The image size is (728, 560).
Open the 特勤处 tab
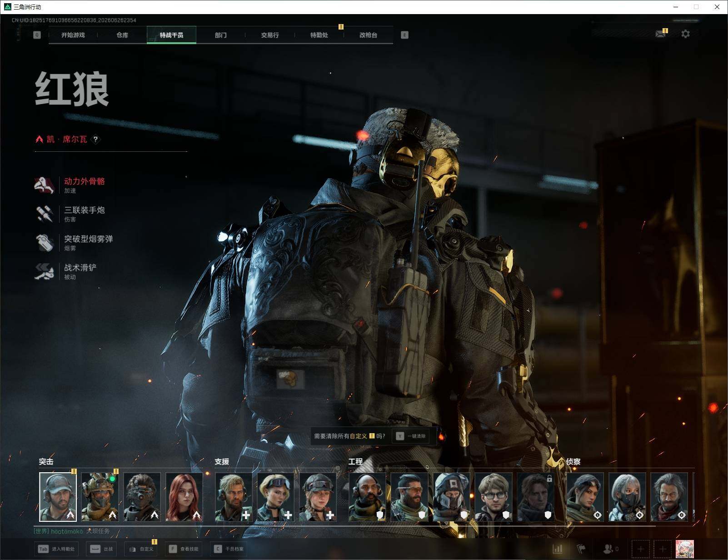click(319, 35)
